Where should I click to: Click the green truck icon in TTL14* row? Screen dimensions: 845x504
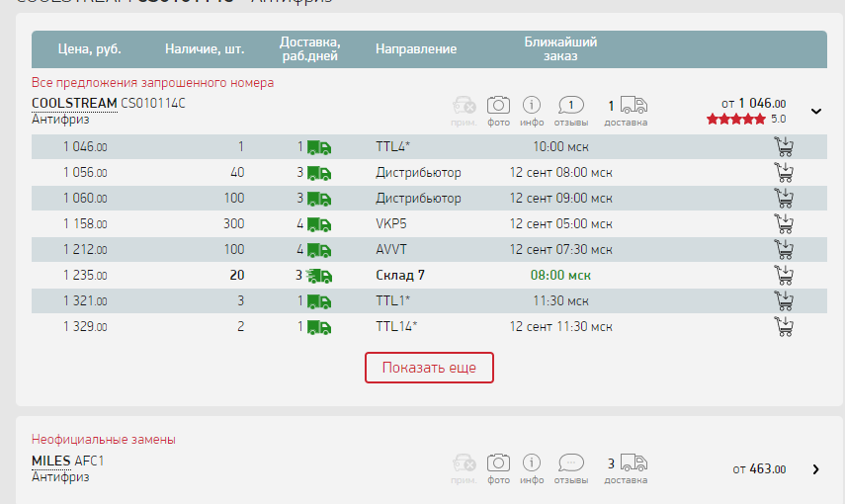[319, 327]
